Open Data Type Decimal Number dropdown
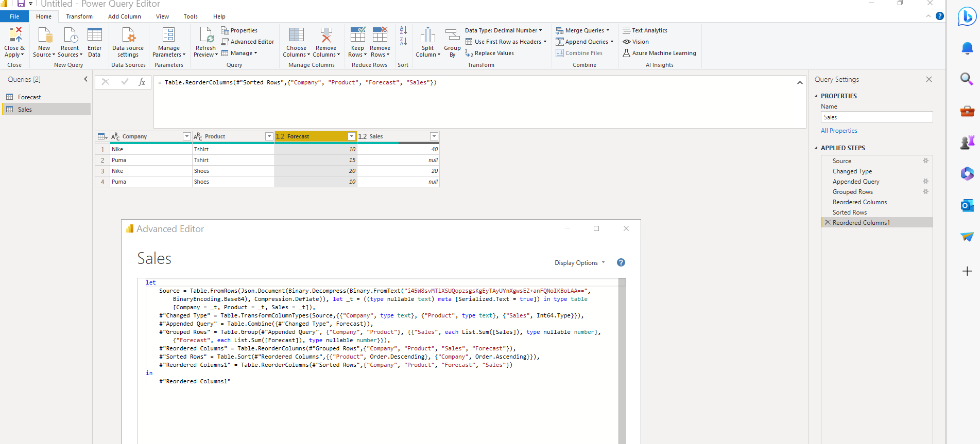Viewport: 980px width, 444px height. [504, 30]
